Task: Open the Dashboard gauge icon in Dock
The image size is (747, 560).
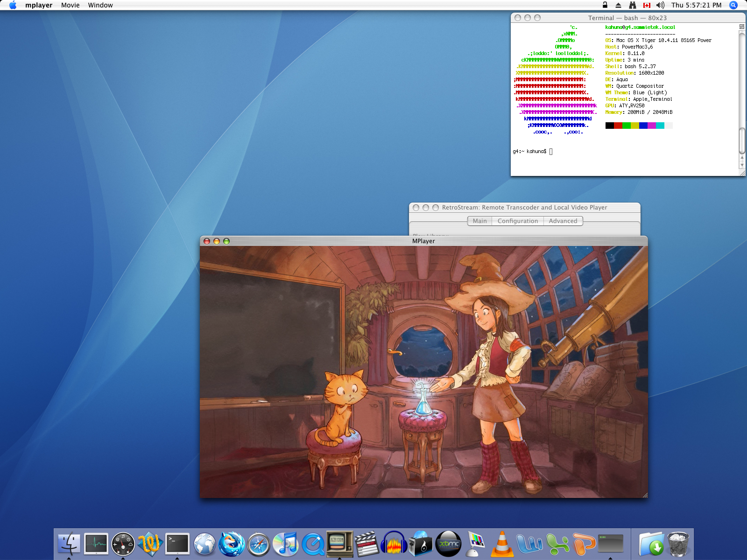Action: (123, 544)
